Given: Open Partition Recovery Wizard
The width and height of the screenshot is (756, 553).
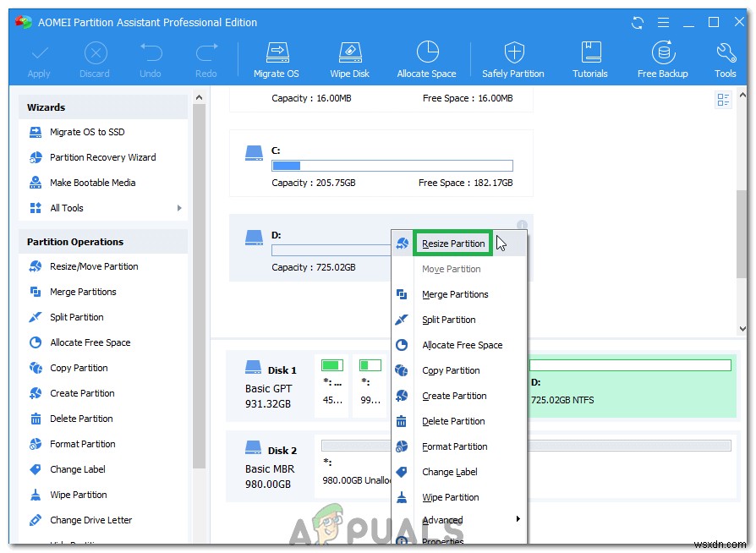Looking at the screenshot, I should tap(103, 157).
